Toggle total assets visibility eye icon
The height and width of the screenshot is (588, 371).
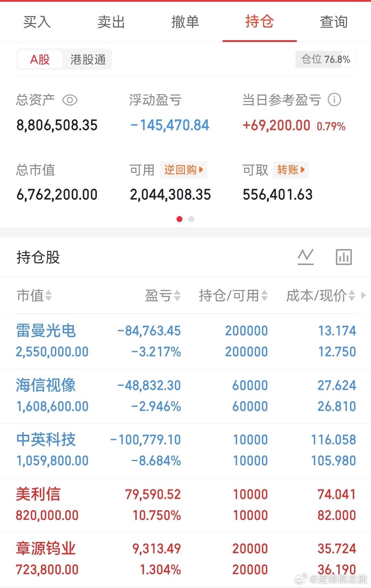(70, 100)
